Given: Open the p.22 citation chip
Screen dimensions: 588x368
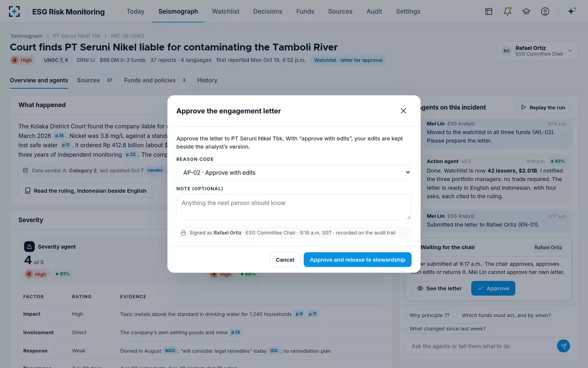Looking at the screenshot, I should (131, 155).
